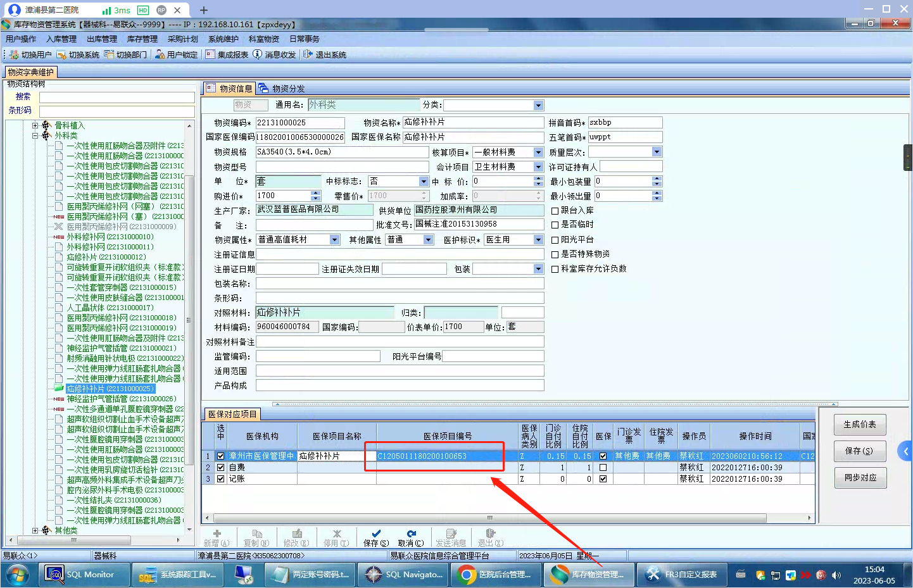Toggle the 跟台入库 checkbox
The height and width of the screenshot is (588, 913).
(555, 211)
